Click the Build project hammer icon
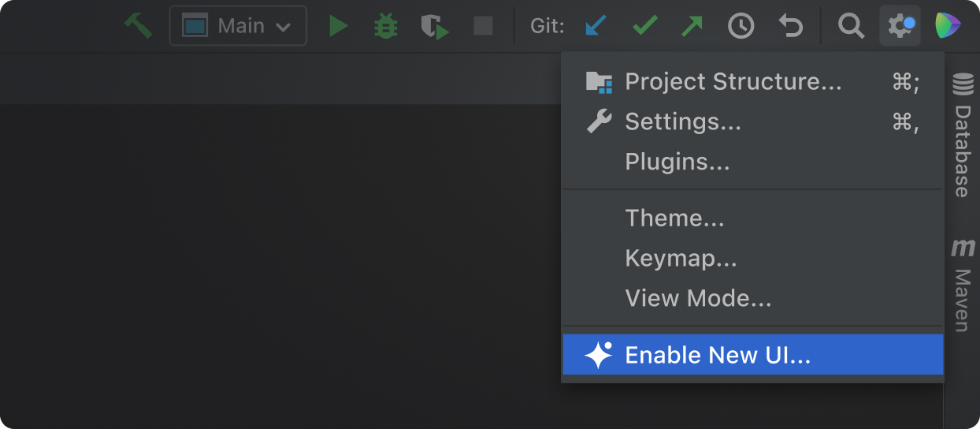The width and height of the screenshot is (980, 429). [138, 26]
